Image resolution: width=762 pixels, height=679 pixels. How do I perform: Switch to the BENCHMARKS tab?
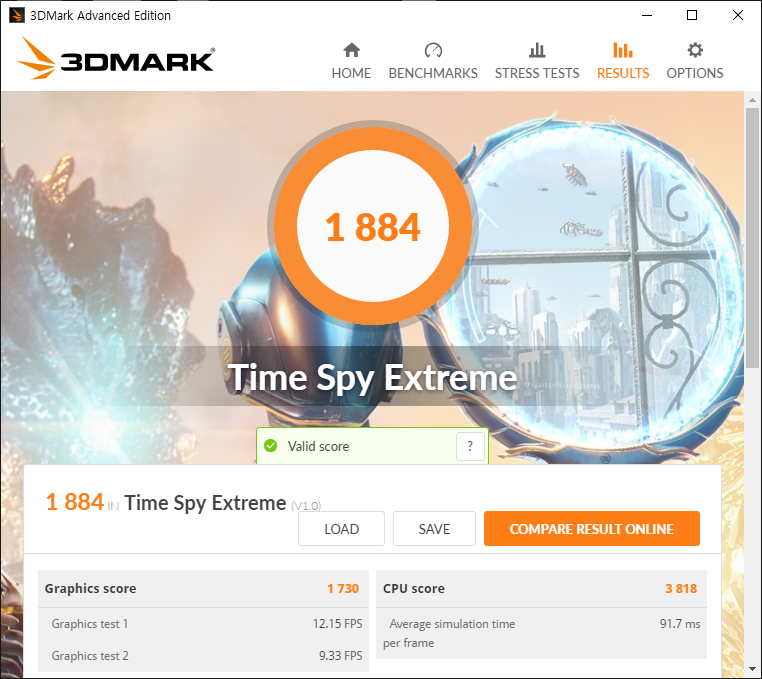point(433,73)
